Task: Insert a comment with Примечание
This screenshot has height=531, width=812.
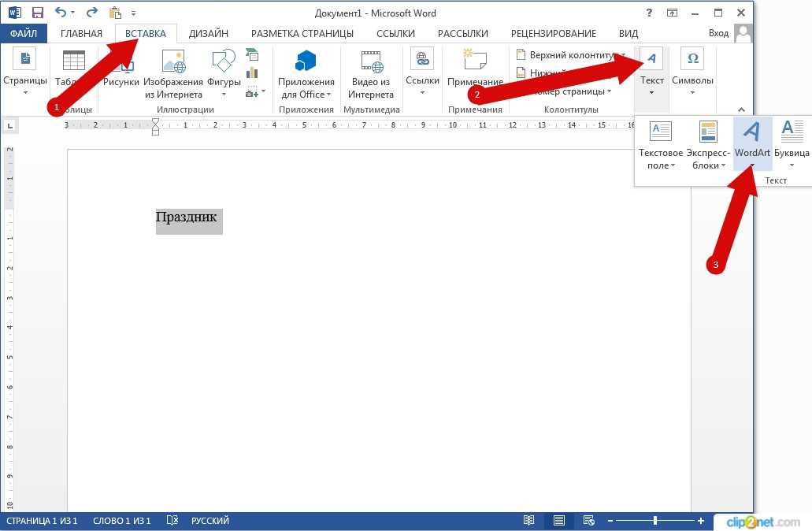Action: [475, 67]
